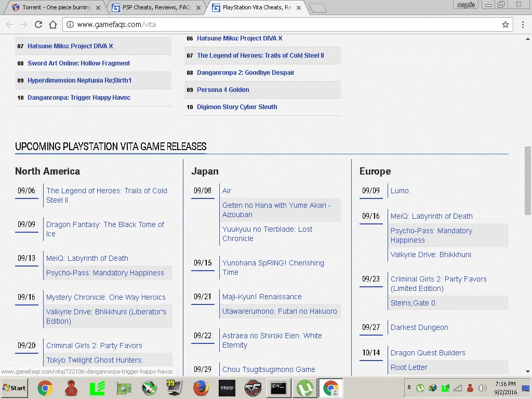Expand hidden tray icons arrow

click(409, 388)
